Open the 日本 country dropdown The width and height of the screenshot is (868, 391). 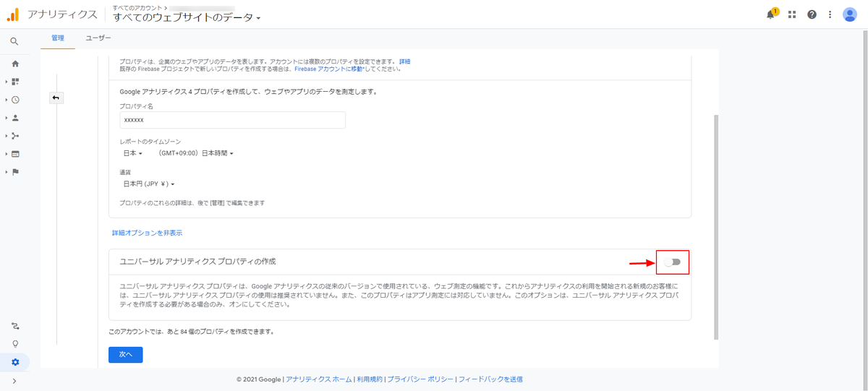coord(132,153)
